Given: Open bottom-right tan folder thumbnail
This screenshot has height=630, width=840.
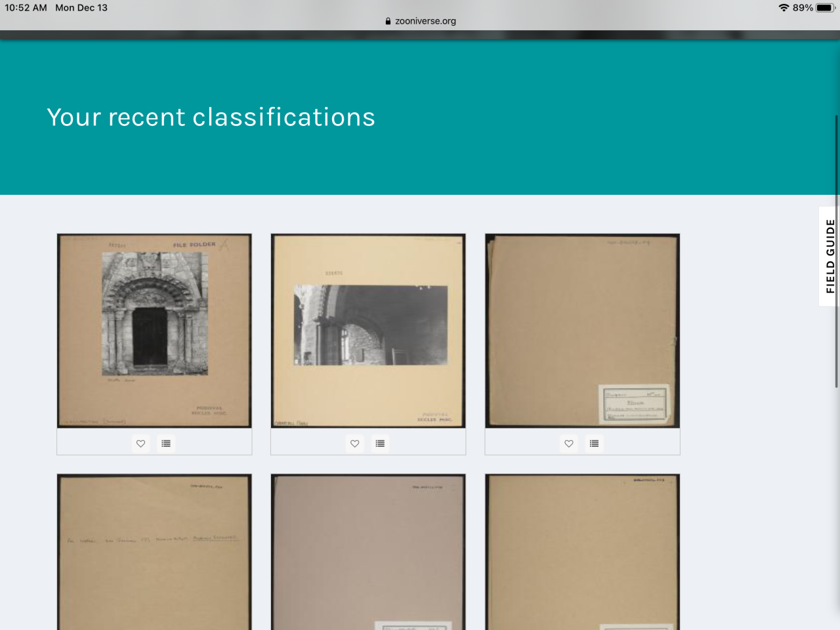Looking at the screenshot, I should tap(582, 552).
